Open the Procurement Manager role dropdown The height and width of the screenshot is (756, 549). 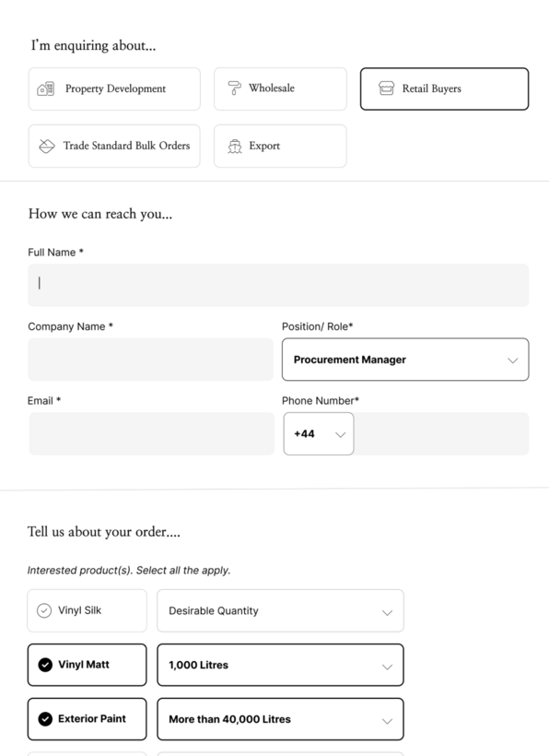pos(405,360)
